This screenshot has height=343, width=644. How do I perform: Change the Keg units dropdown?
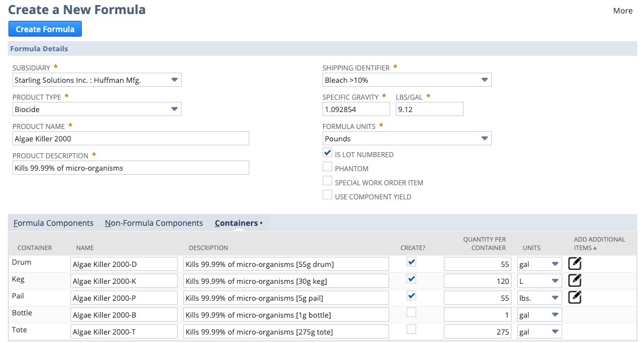(539, 280)
